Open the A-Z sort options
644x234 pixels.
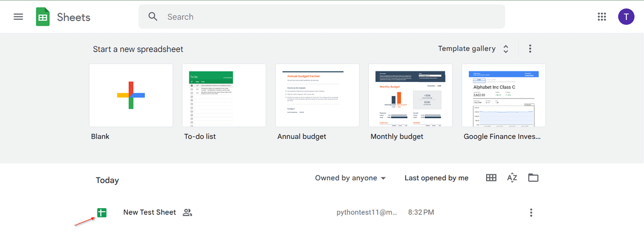pos(512,178)
